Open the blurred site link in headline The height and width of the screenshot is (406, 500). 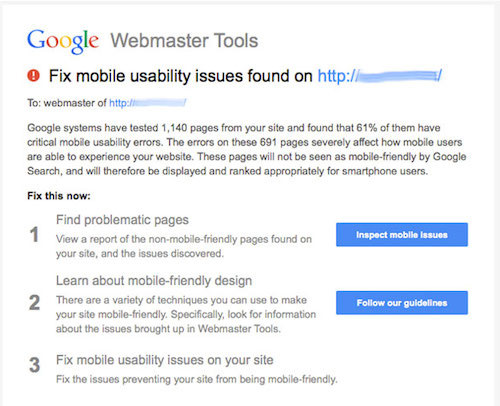pos(380,76)
